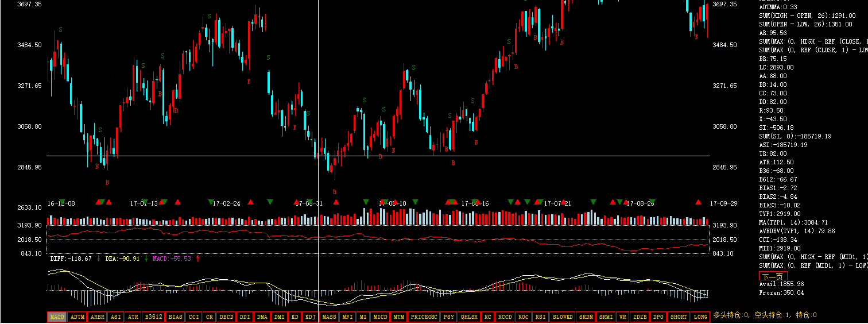This screenshot has width=868, height=324.
Task: Click the rightmost red triangle signal marker
Action: (698, 202)
